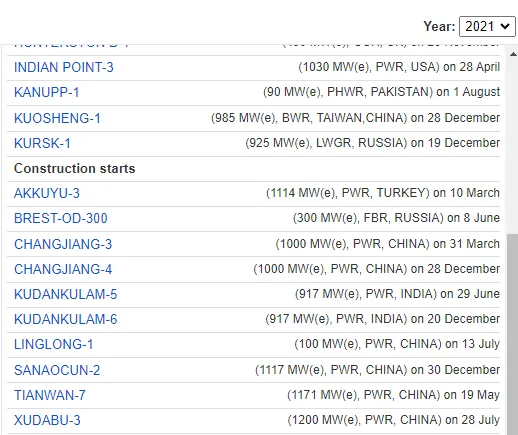The height and width of the screenshot is (435, 518).
Task: Open the KANUPP-1 reactor link
Action: click(46, 92)
